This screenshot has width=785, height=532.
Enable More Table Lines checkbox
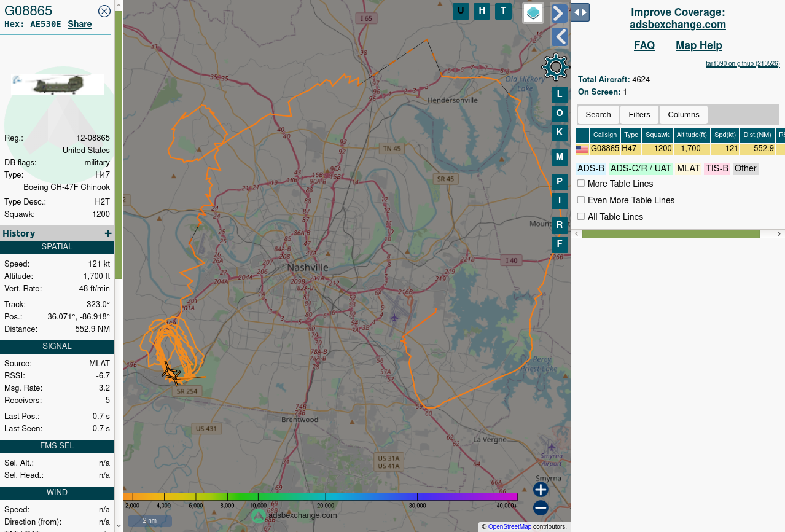click(x=581, y=183)
